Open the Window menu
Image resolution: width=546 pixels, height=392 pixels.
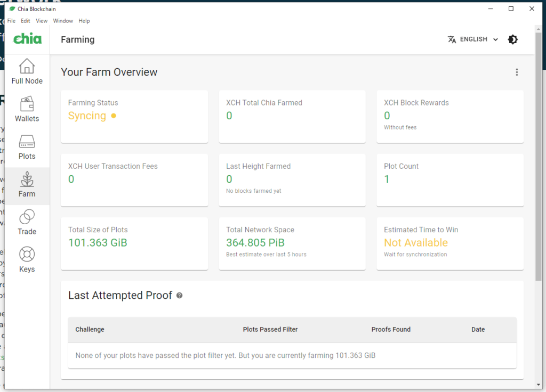tap(63, 21)
